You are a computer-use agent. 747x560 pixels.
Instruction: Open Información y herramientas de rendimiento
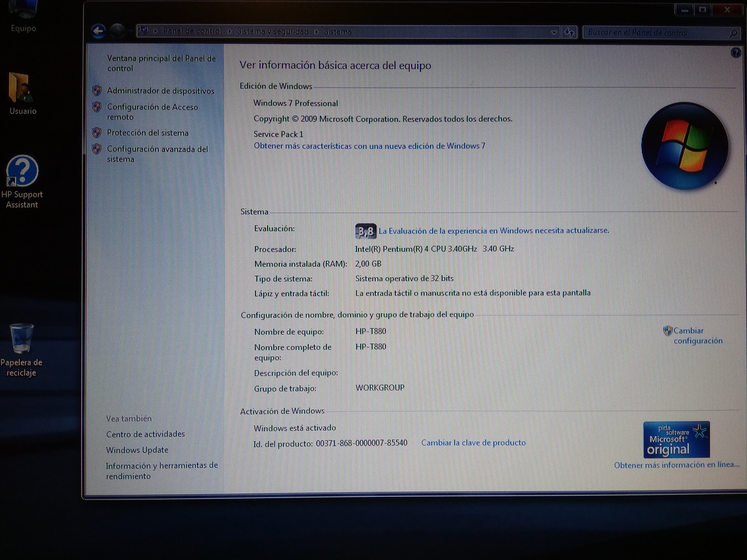(x=162, y=470)
